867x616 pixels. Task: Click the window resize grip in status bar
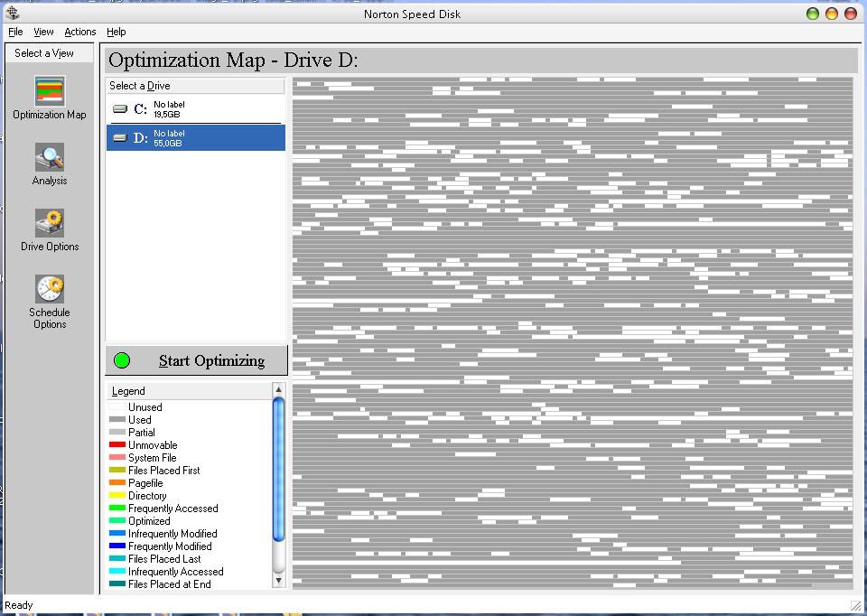point(855,605)
